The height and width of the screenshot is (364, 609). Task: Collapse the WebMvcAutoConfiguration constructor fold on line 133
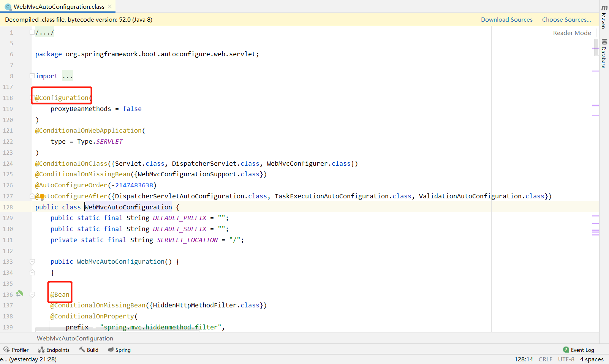[x=32, y=262]
